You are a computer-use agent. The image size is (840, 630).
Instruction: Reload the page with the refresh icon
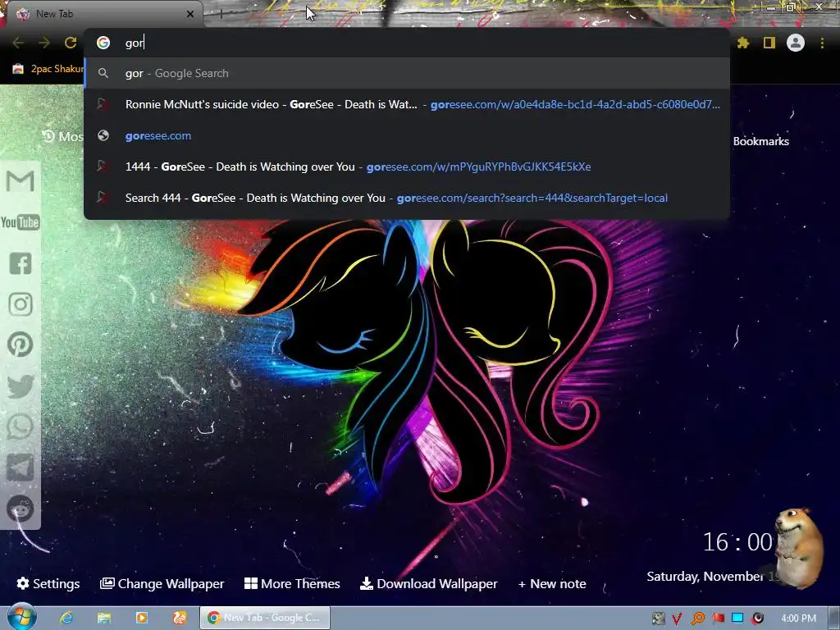click(71, 43)
